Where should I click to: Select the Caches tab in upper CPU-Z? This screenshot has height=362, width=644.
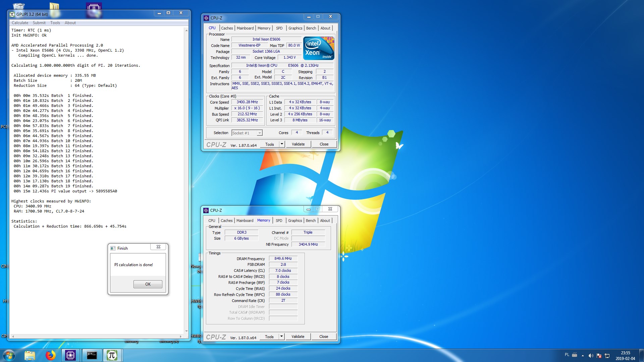pos(227,28)
